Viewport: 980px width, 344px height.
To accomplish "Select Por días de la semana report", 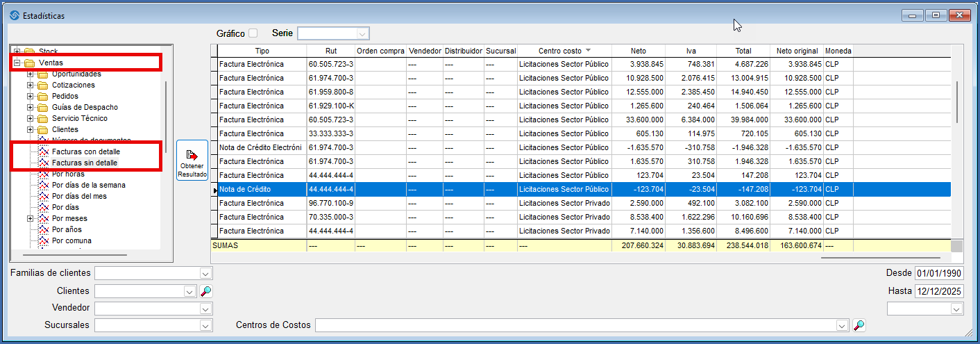I will (89, 185).
